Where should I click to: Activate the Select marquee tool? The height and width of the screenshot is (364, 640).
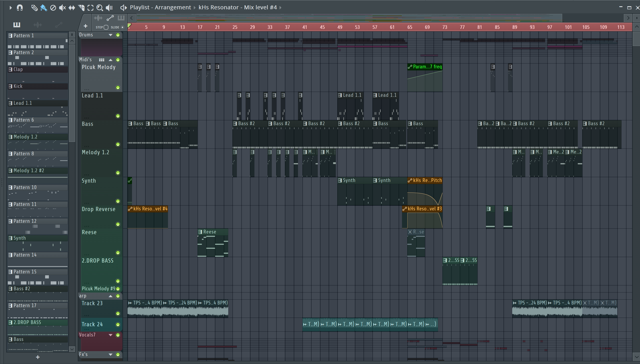tap(90, 8)
